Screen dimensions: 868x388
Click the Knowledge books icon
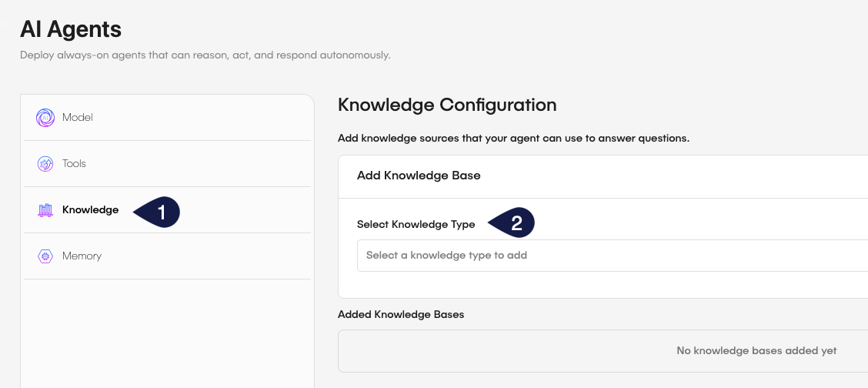coord(45,210)
